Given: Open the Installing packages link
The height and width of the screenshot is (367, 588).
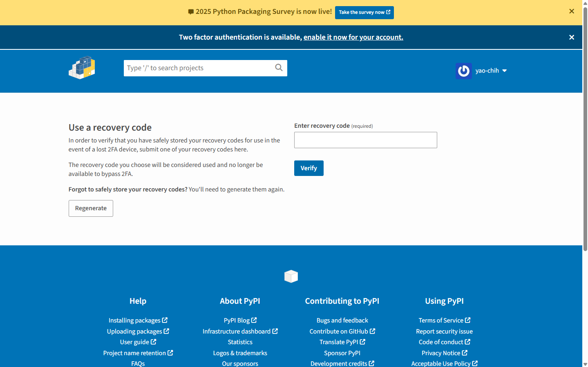Looking at the screenshot, I should point(138,320).
